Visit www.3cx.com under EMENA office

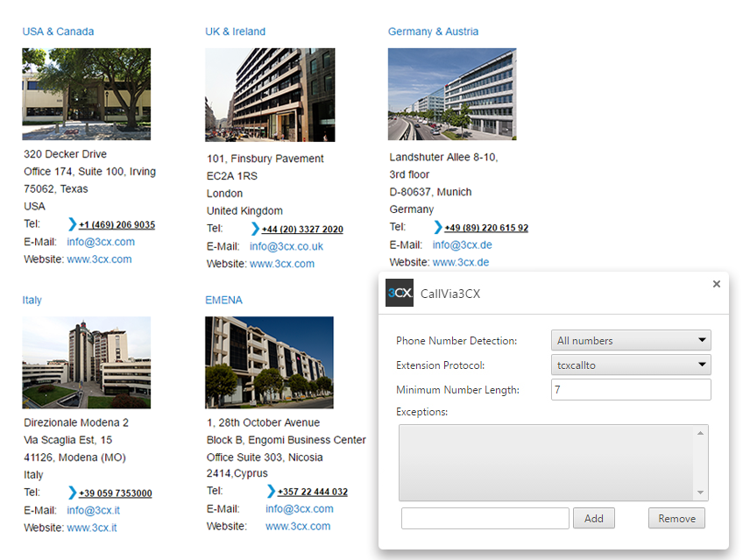tap(298, 527)
